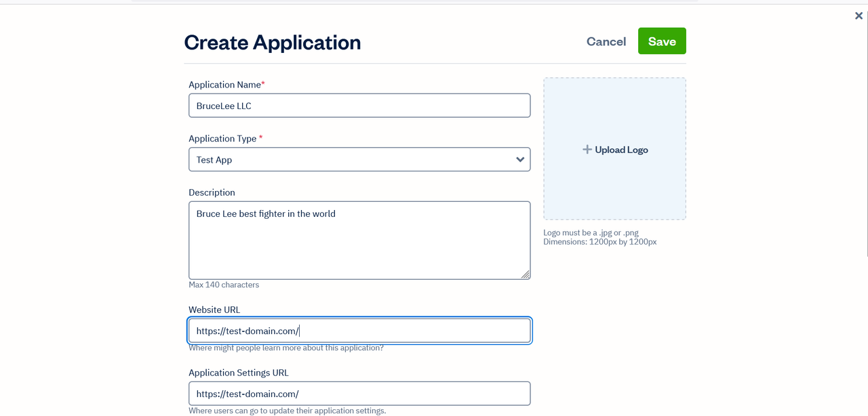Cancel the application creation
This screenshot has width=868, height=416.
pyautogui.click(x=606, y=41)
